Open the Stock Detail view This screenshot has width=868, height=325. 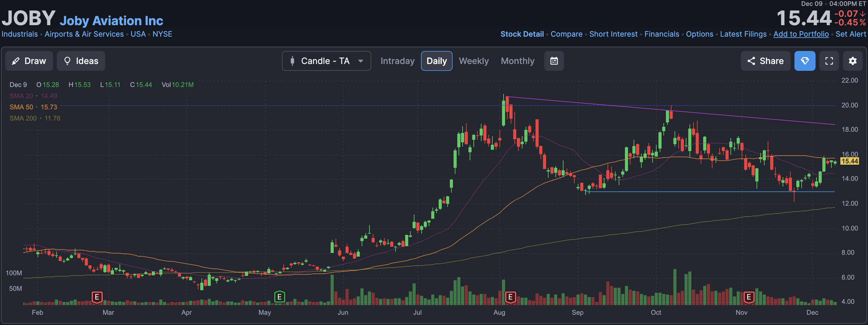[x=522, y=34]
